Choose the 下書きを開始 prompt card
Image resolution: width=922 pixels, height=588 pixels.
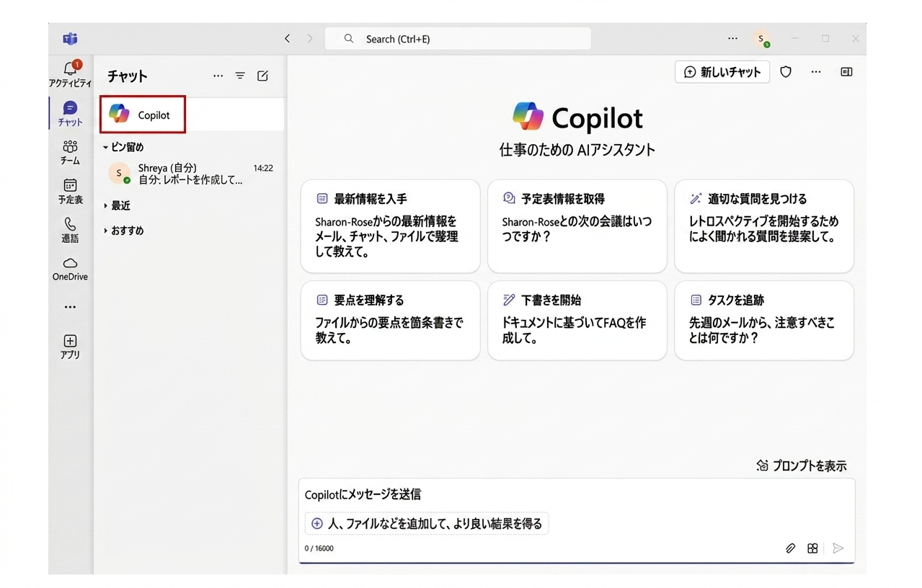577,321
